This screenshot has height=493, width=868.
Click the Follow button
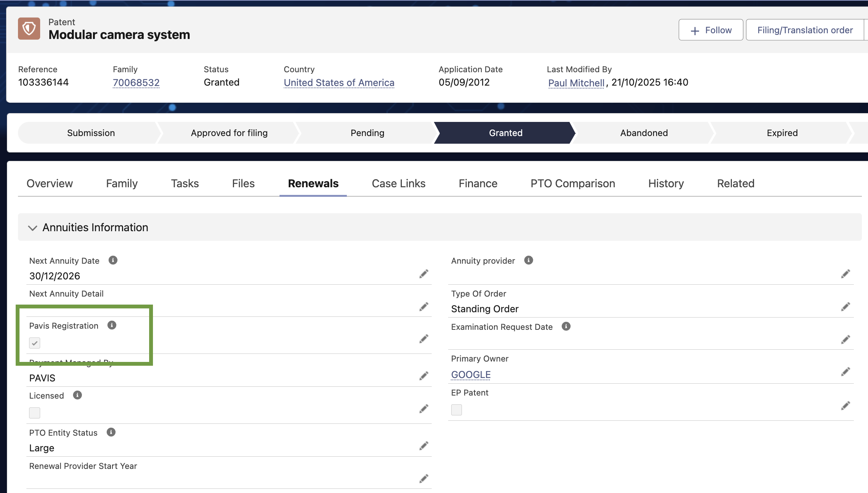click(710, 30)
